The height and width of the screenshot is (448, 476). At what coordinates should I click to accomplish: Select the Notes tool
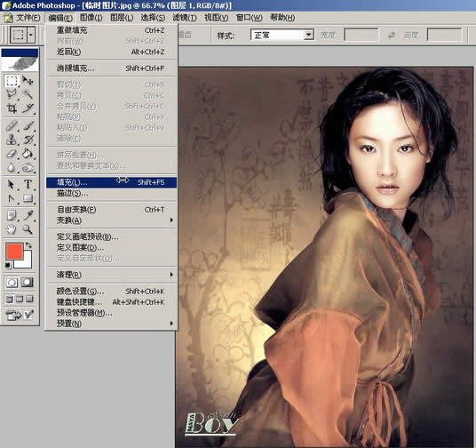(12, 215)
